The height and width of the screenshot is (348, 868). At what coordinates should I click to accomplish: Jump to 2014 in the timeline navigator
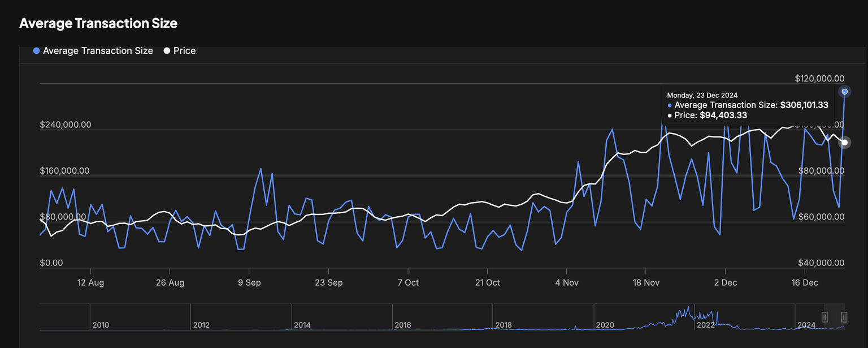coord(302,325)
